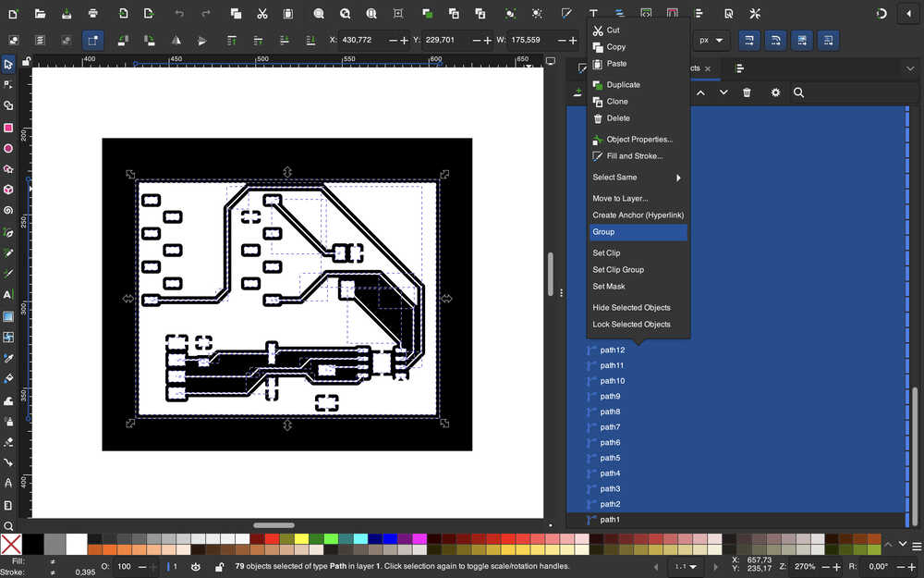This screenshot has height=578, width=924.
Task: Open search in the Objects panel
Action: coord(798,92)
